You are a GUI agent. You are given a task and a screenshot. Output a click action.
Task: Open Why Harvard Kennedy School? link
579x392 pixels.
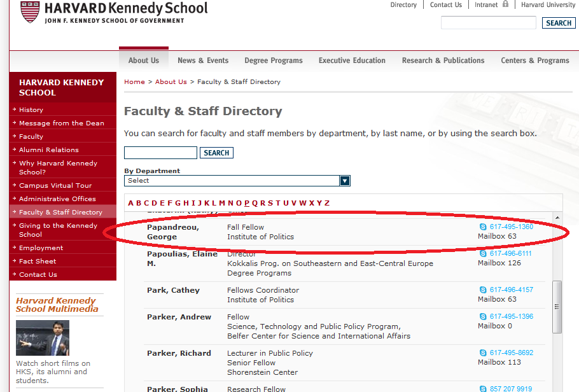click(x=58, y=167)
